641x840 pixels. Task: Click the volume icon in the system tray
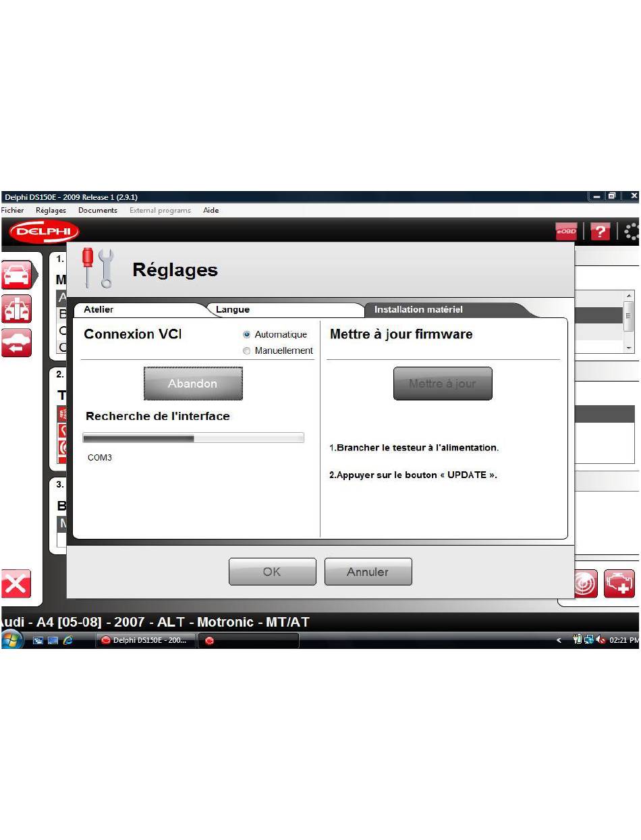(x=601, y=640)
